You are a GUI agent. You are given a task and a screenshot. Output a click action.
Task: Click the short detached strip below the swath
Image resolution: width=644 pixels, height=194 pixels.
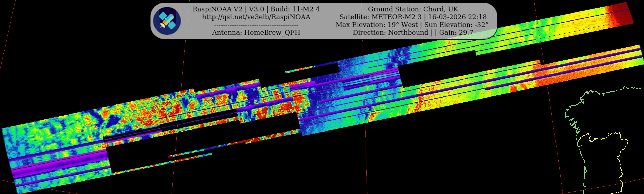tap(190, 156)
